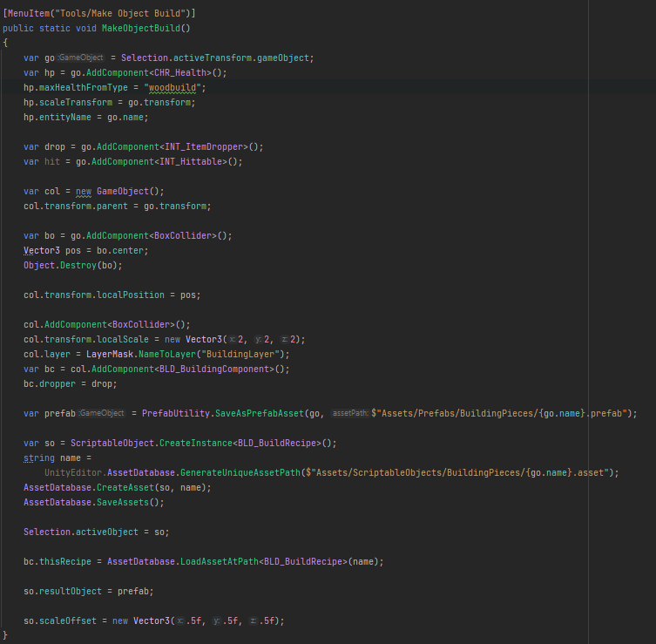The image size is (656, 644).
Task: Click the "woodbuild" string literal
Action: (x=172, y=88)
